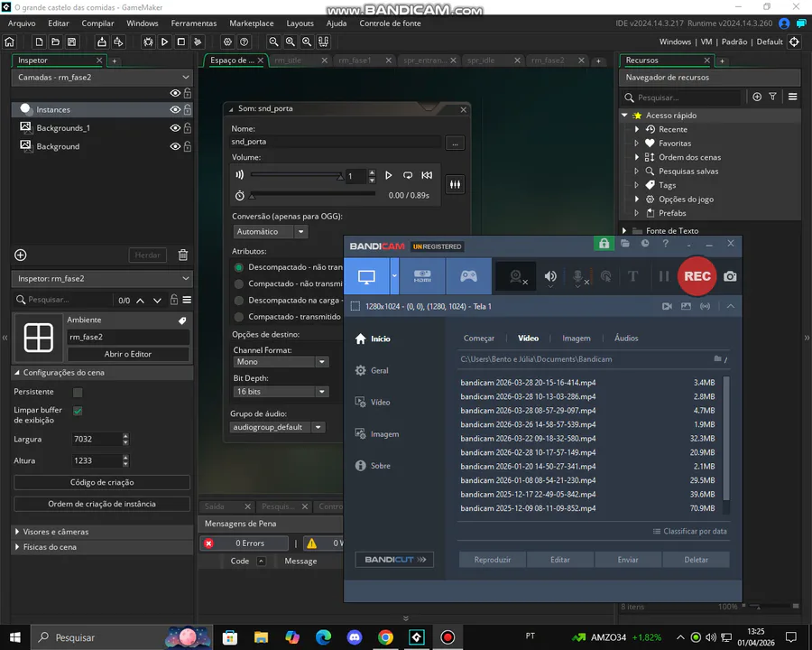Open Bandicam scheduled recording clock icon
Viewport: 812px width, 650px height.
[x=645, y=243]
